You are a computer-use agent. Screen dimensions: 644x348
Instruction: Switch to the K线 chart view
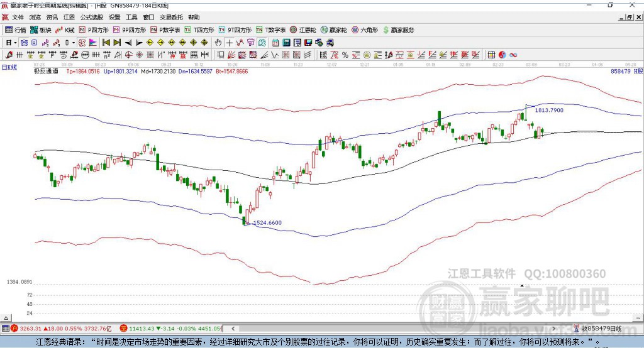pyautogui.click(x=65, y=30)
